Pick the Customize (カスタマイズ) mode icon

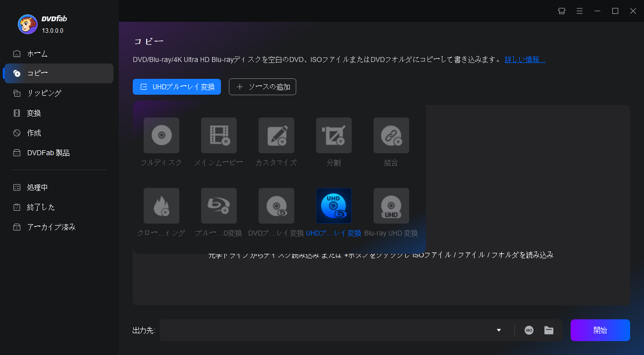[x=276, y=135]
